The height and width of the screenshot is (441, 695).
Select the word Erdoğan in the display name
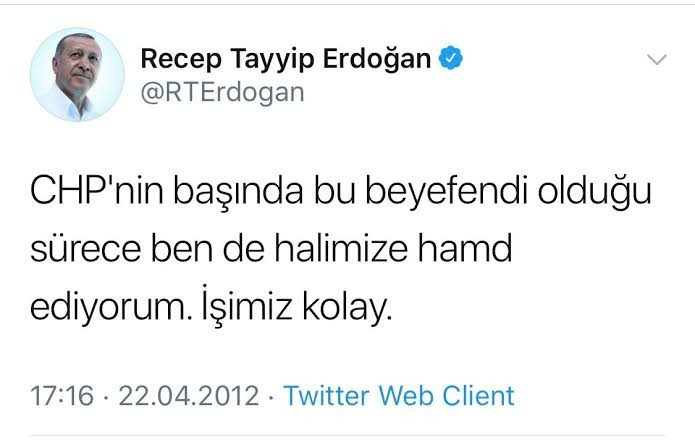tap(377, 59)
